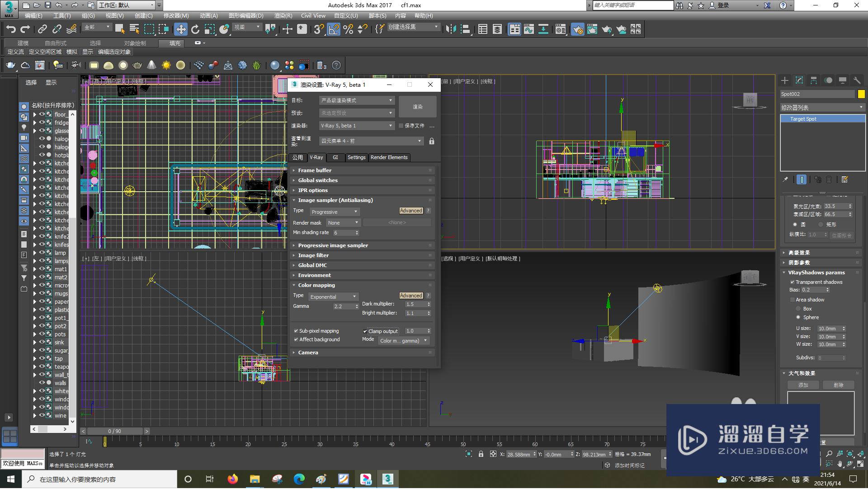This screenshot has height=489, width=868.
Task: Enable Clamp output checkbox
Action: pos(365,330)
